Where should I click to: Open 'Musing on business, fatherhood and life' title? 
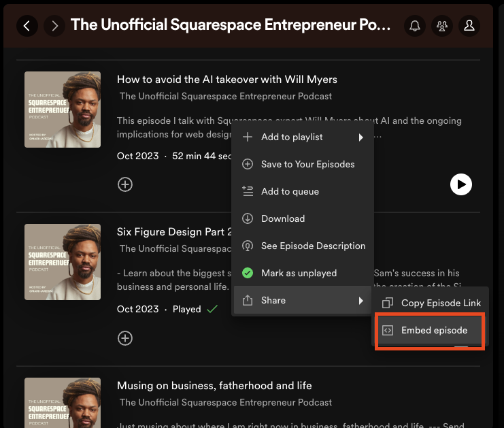(214, 386)
